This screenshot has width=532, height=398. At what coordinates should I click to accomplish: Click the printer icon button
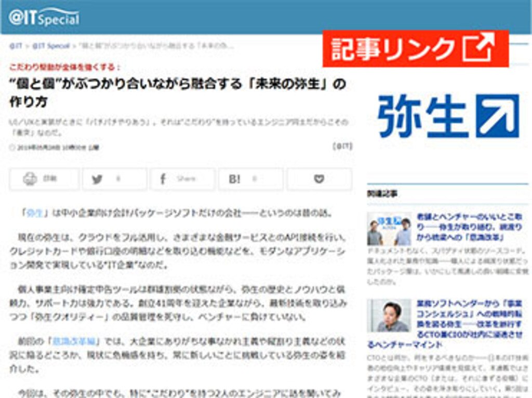44,179
